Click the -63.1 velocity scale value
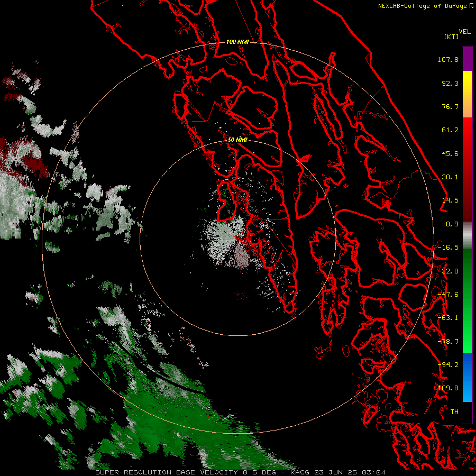 [x=448, y=318]
